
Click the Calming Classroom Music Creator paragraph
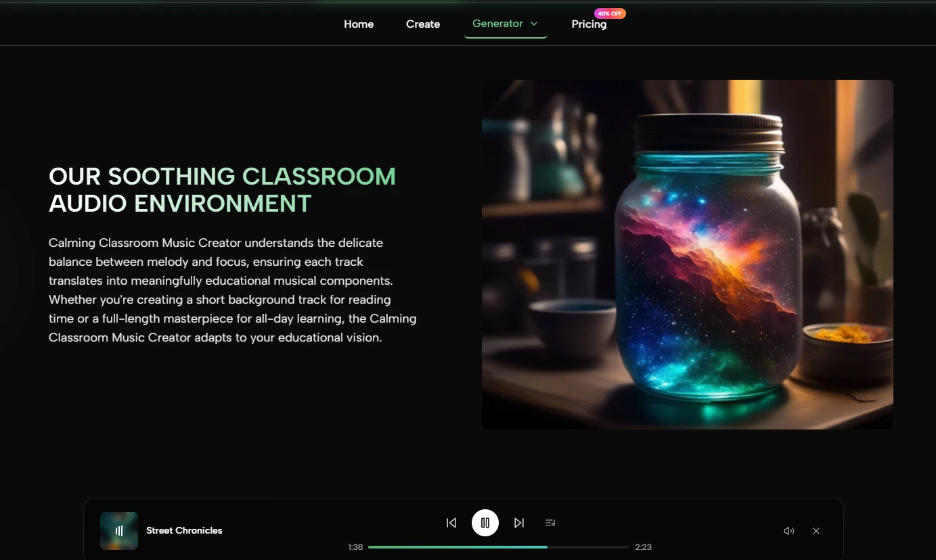(233, 289)
